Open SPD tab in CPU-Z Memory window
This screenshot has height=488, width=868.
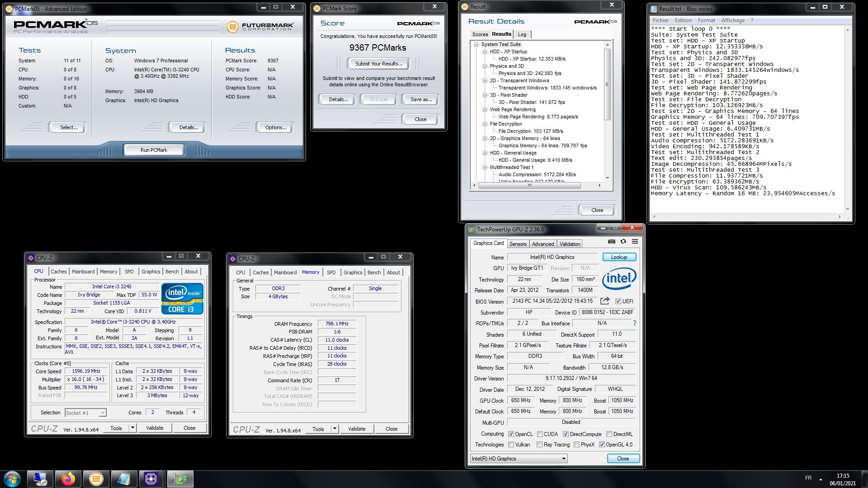pos(331,272)
